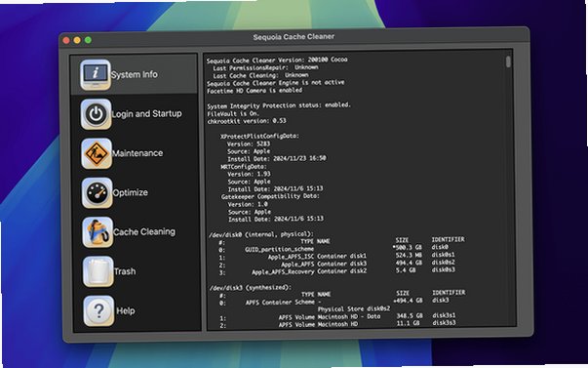Click 'System Integrity Protection status: enabled.'
Image resolution: width=588 pixels, height=368 pixels.
coord(279,105)
